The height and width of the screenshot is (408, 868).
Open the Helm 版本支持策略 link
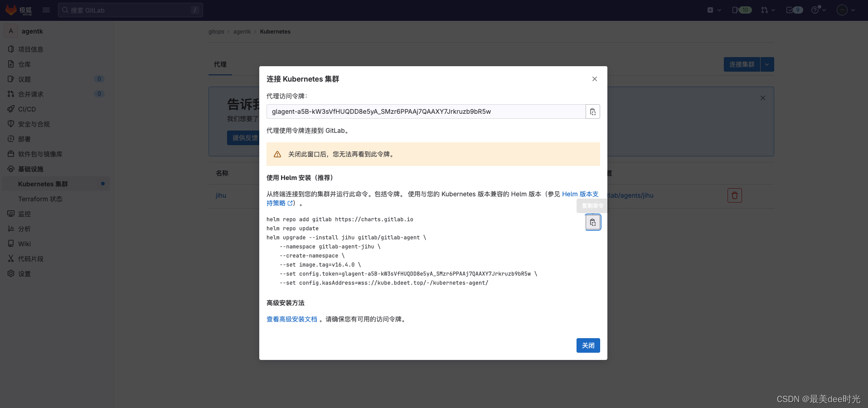580,194
